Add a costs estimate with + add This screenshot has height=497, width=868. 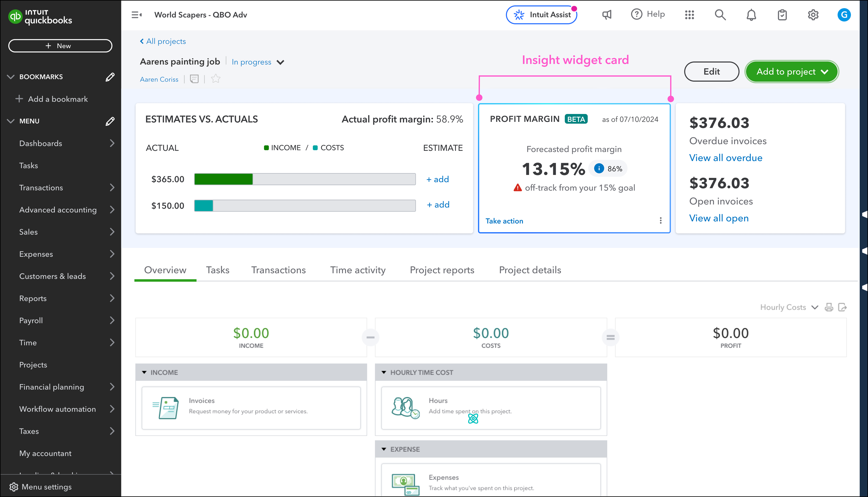(x=438, y=205)
